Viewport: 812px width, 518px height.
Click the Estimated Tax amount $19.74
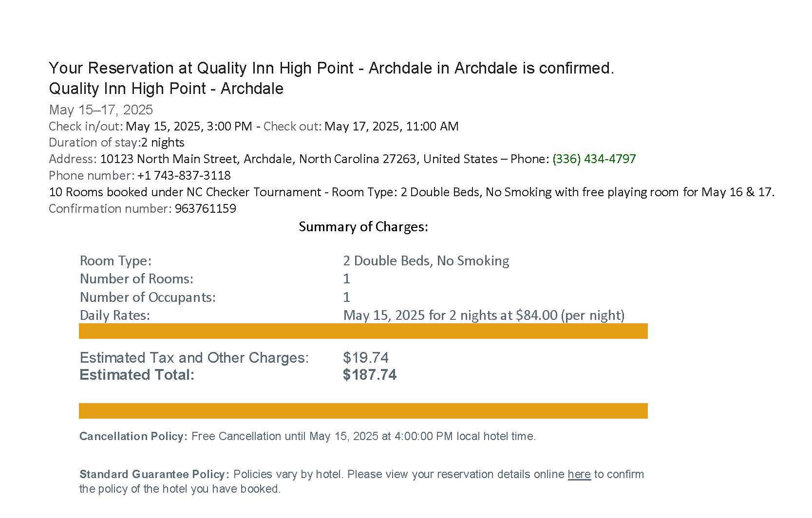(x=366, y=358)
